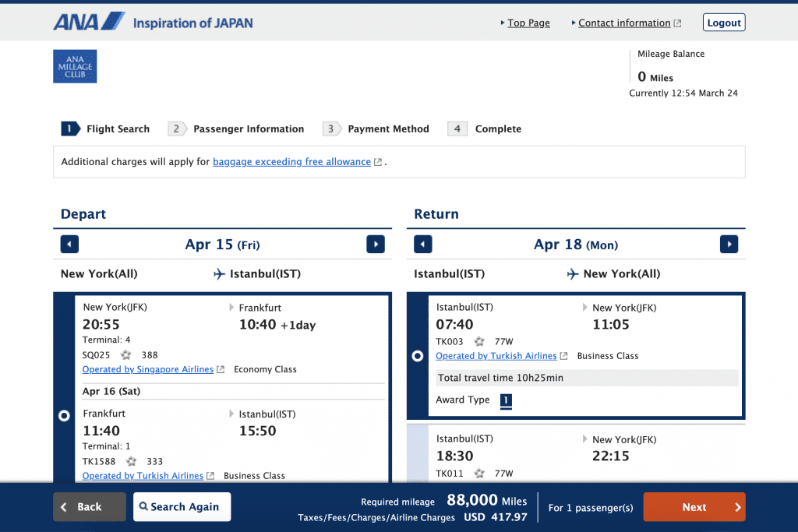The image size is (798, 532).
Task: Click external link icon after baggage allowance link
Action: [x=378, y=162]
